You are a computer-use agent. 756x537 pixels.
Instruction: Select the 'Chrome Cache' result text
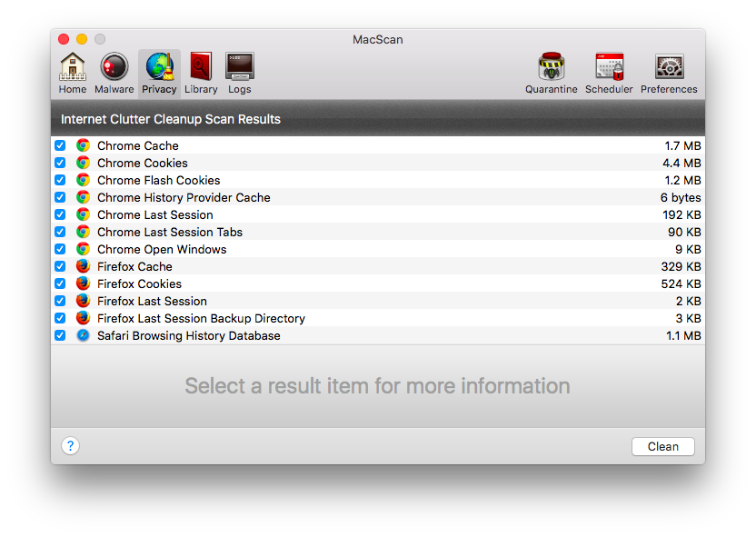tap(138, 145)
